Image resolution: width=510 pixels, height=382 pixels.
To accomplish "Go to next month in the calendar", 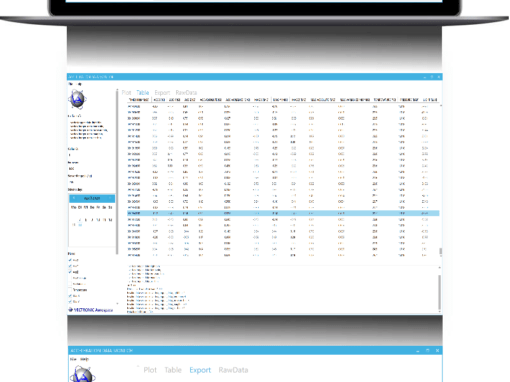I will (x=110, y=198).
